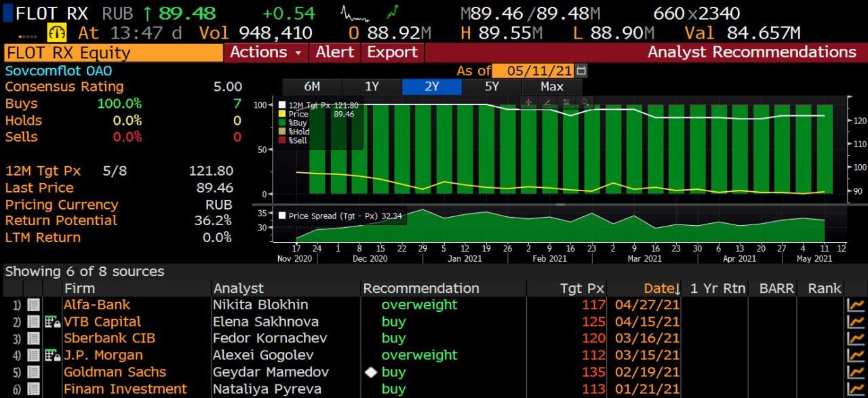This screenshot has width=868, height=398.
Task: Click locked model icon next to VTB Capital
Action: point(52,322)
